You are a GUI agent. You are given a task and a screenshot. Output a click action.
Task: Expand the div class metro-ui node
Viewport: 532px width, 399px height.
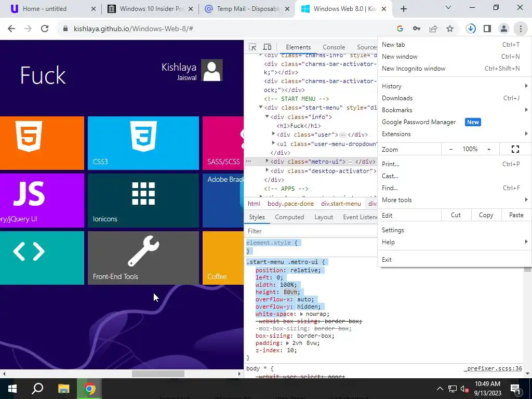point(267,161)
